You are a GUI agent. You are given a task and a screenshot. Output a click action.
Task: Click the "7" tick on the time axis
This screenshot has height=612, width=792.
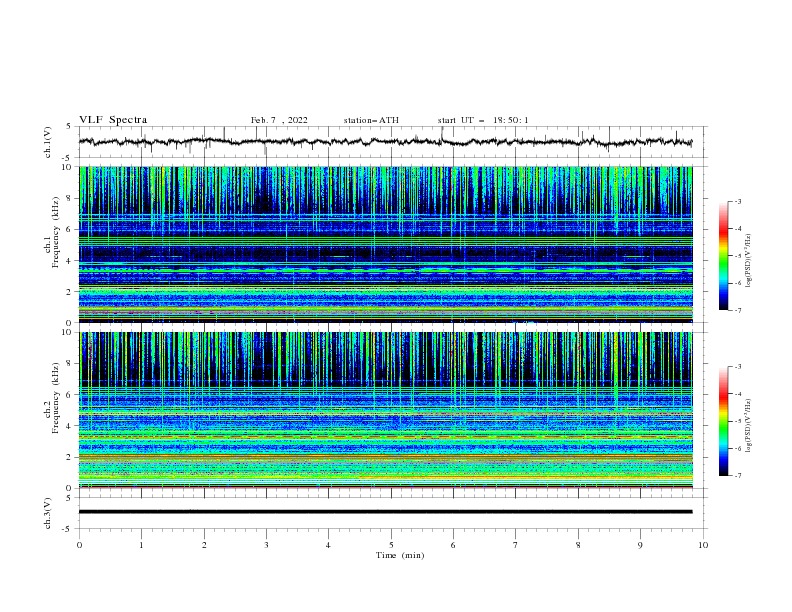tap(516, 545)
